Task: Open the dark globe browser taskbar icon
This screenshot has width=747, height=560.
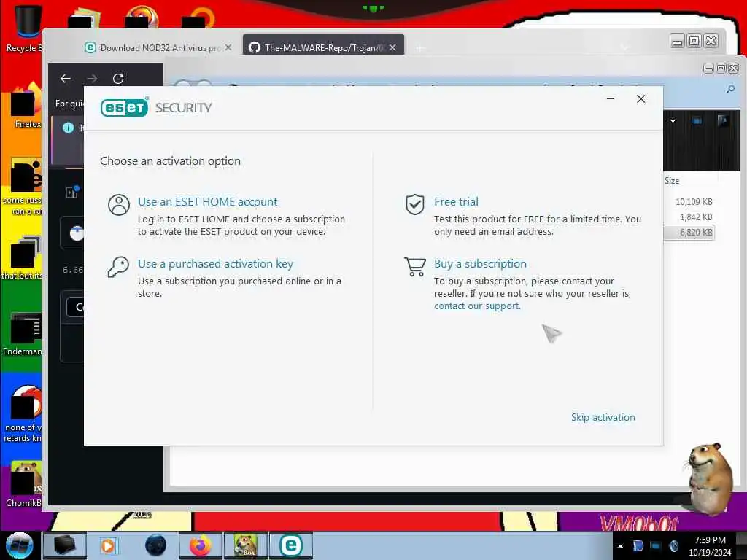Action: point(156,545)
